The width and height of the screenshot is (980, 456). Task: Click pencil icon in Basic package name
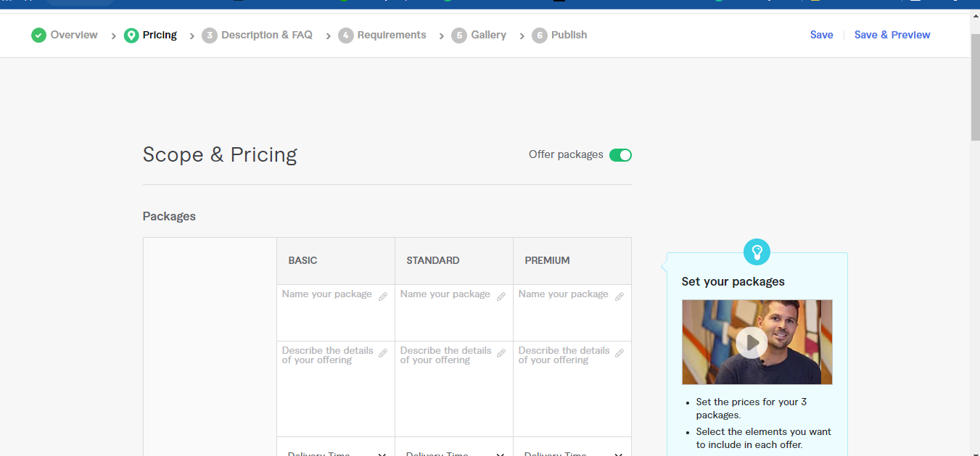(383, 297)
